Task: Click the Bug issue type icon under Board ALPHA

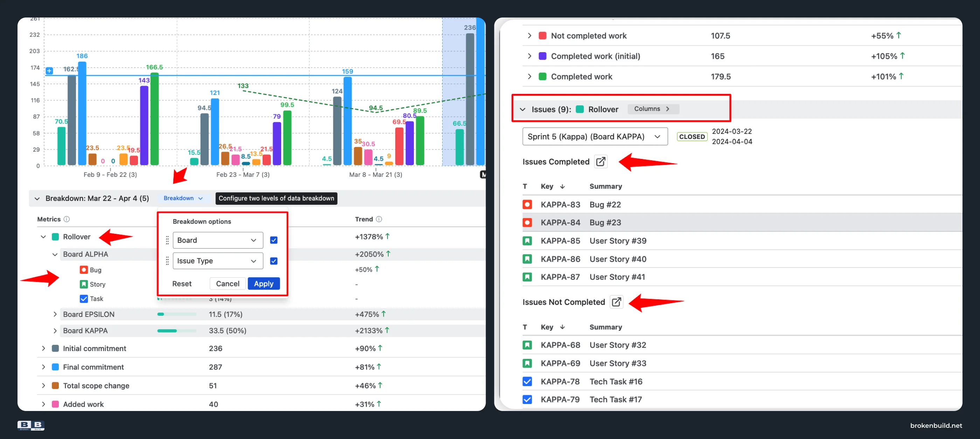Action: [84, 270]
